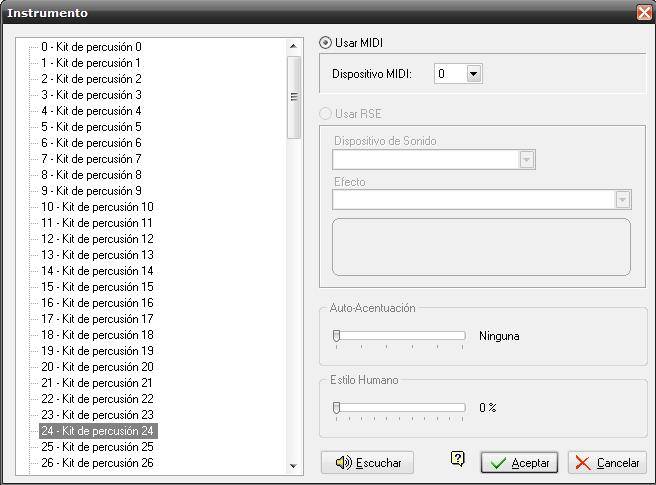The image size is (656, 485).
Task: Select '1 - Kit de percusión 1'
Action: click(x=91, y=63)
